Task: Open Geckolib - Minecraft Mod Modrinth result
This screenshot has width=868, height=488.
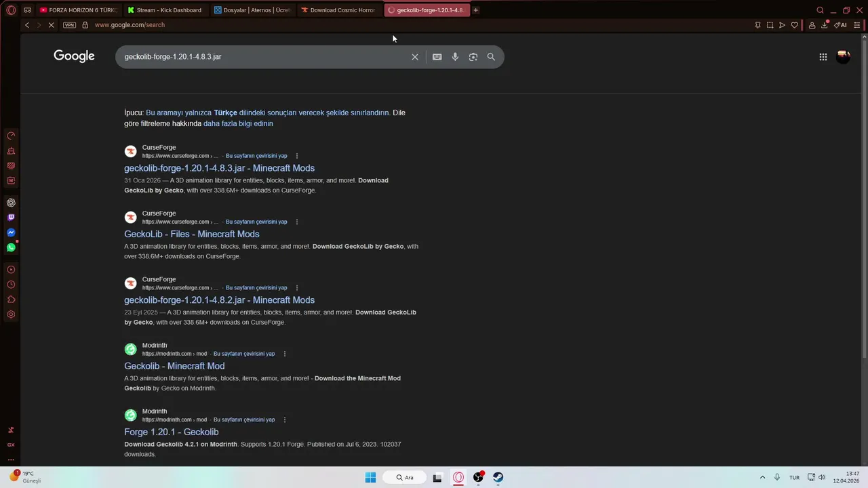Action: tap(174, 366)
